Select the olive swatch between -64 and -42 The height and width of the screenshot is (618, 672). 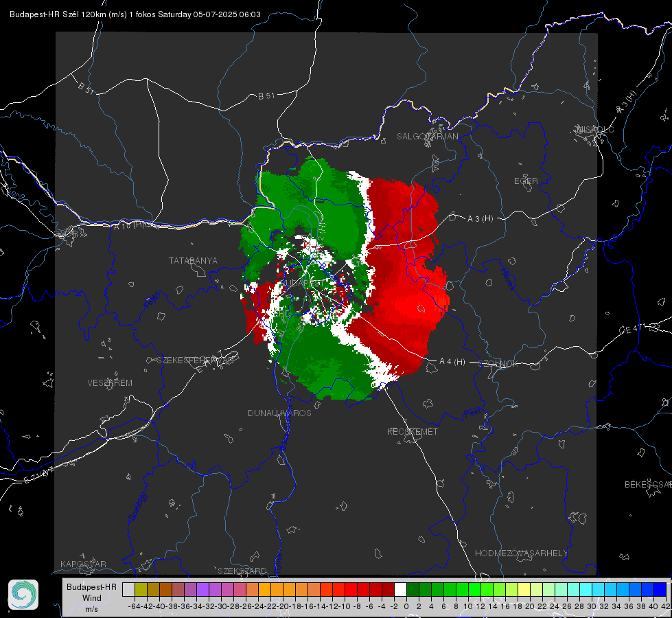point(141,589)
